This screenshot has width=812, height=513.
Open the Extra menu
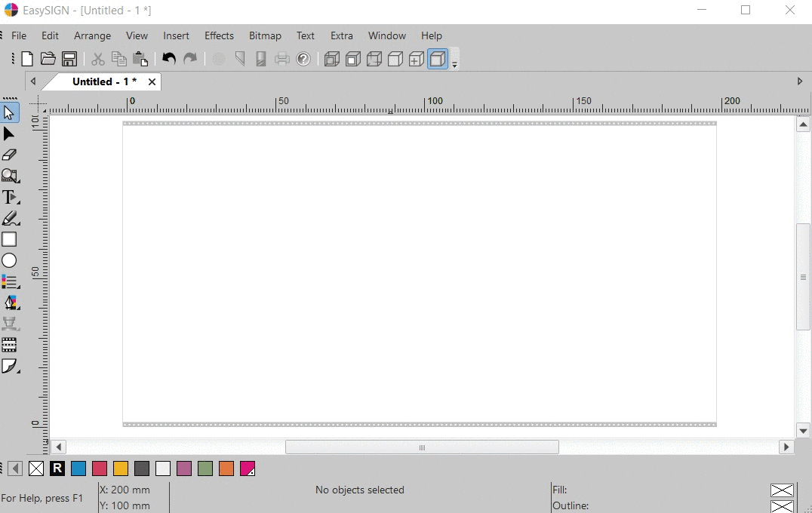341,35
